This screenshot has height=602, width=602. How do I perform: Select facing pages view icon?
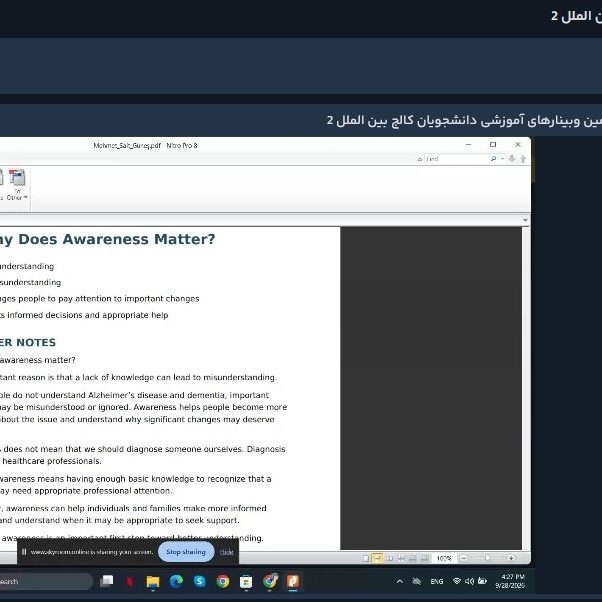(389, 558)
